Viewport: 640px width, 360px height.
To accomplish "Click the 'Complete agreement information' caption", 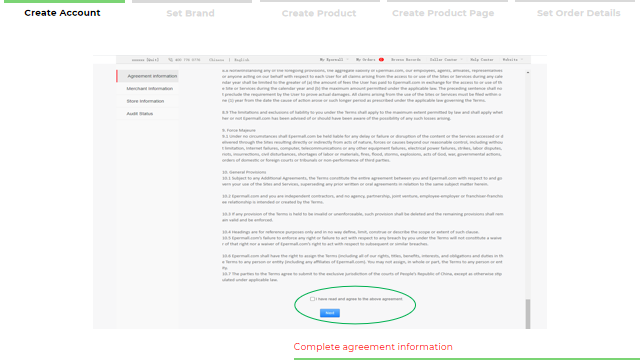I will coord(373,347).
